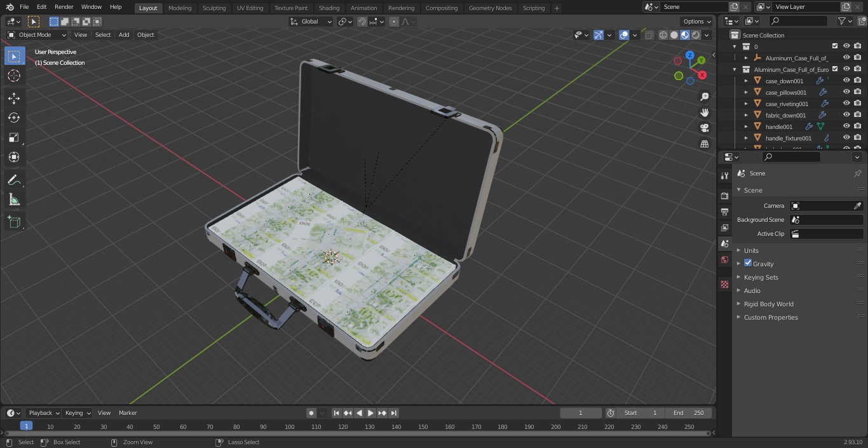This screenshot has width=868, height=448.
Task: Open the timeline Marker menu
Action: [x=128, y=413]
